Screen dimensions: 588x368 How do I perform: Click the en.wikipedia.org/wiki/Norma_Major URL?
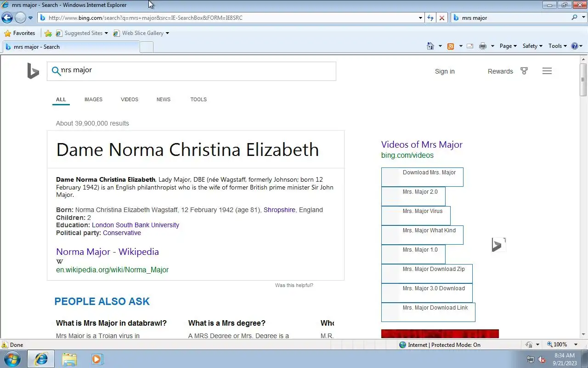(113, 270)
